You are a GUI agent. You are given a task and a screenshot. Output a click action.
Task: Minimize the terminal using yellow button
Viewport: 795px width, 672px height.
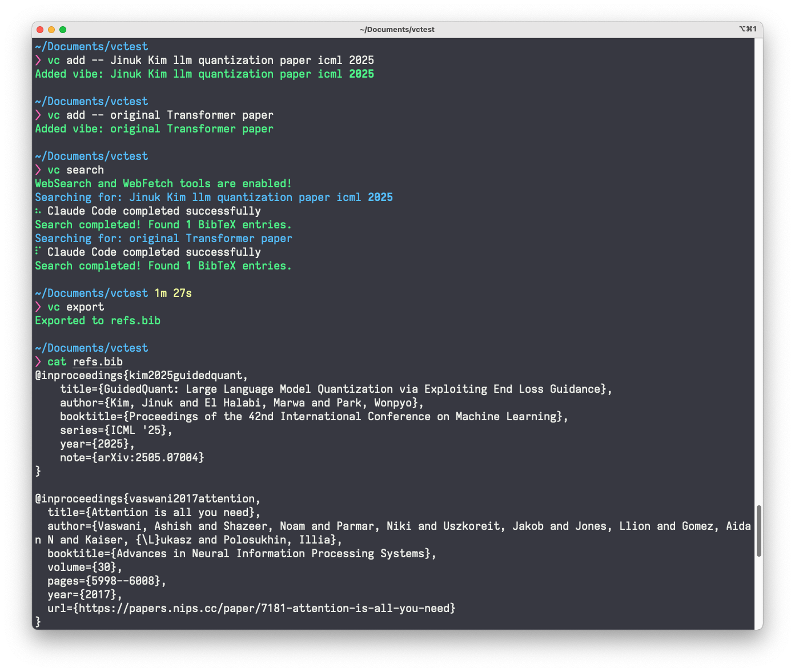51,30
